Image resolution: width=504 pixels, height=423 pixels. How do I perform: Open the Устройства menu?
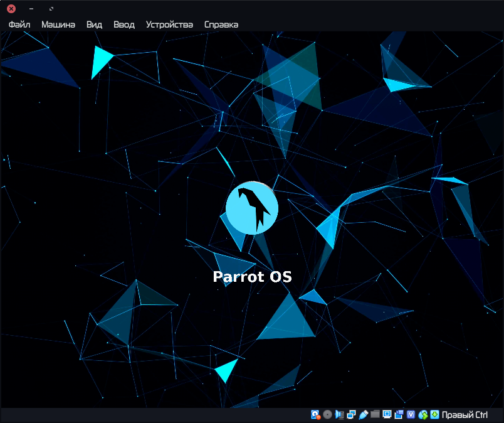tap(169, 24)
